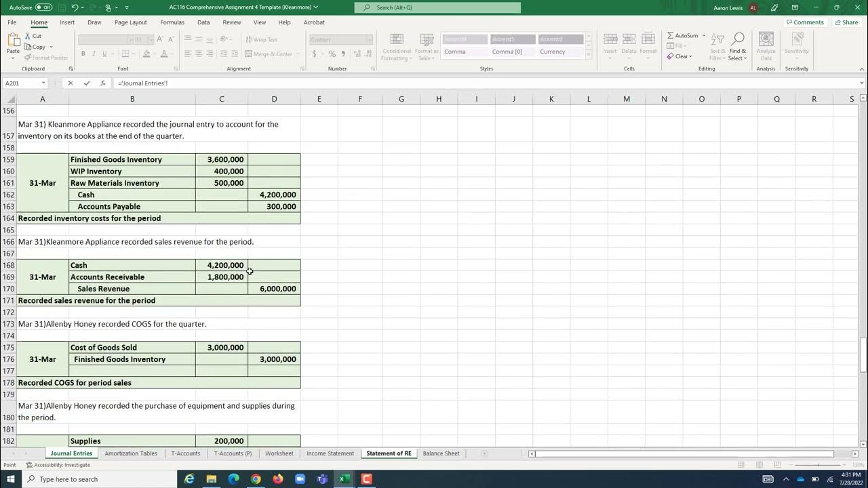Toggle Underline formatting button

104,54
